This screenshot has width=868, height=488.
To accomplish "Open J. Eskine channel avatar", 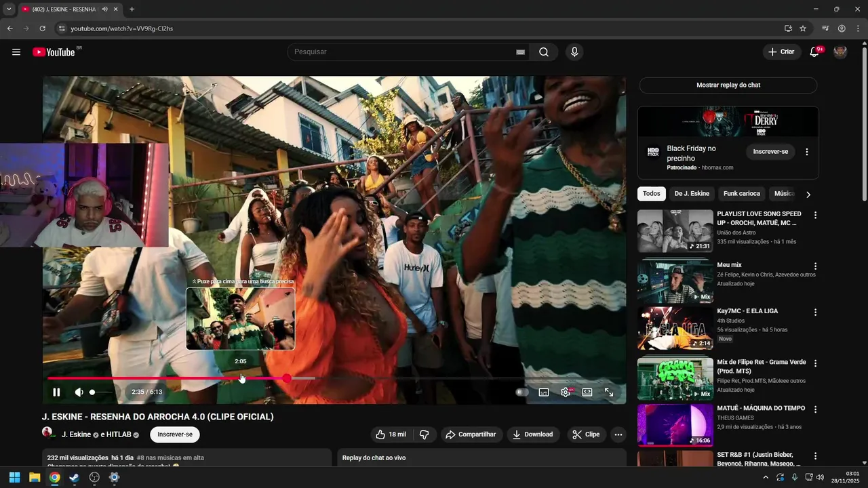I will click(x=47, y=432).
